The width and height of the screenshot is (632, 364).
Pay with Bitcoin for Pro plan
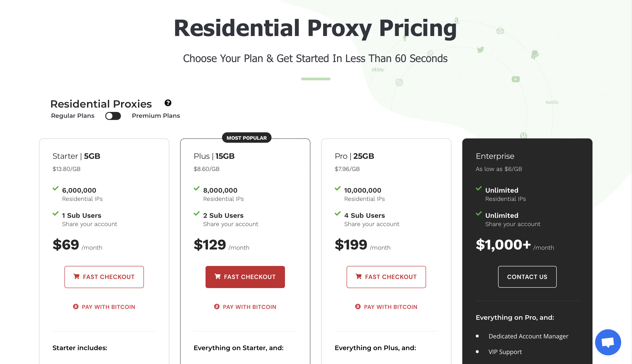(390, 307)
